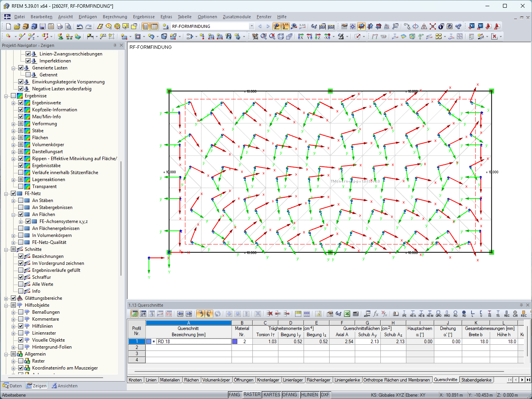This screenshot has width=532, height=399.
Task: Click the function fx icon in table toolbar
Action: [x=376, y=314]
